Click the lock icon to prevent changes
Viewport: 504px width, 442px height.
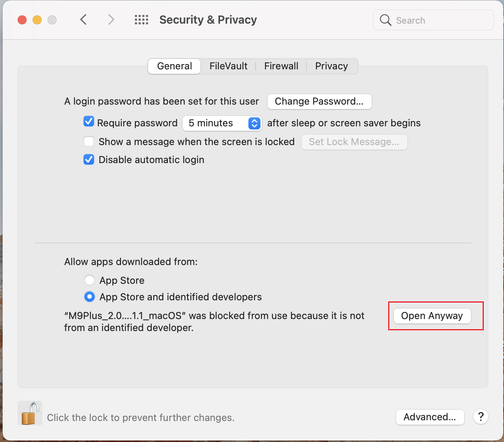pos(30,413)
